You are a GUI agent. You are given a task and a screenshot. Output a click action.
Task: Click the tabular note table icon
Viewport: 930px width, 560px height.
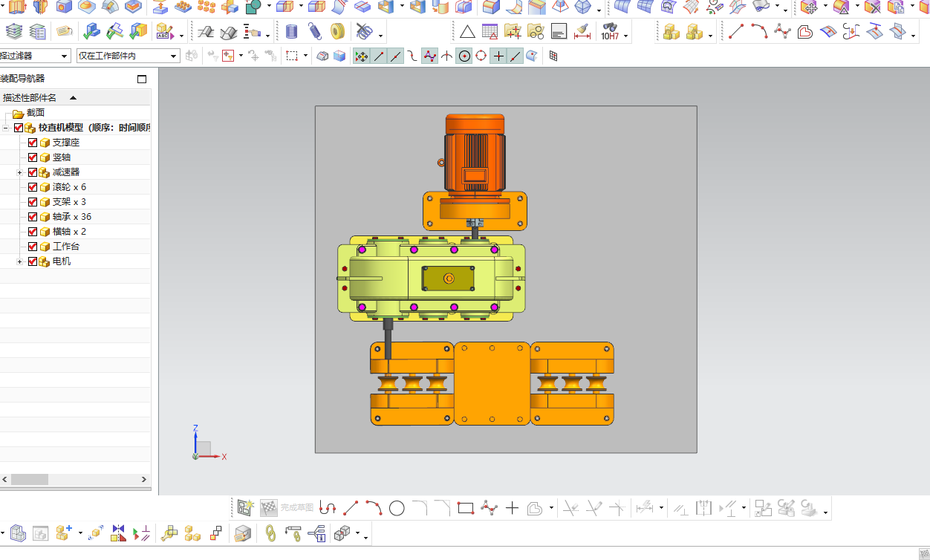pos(490,32)
